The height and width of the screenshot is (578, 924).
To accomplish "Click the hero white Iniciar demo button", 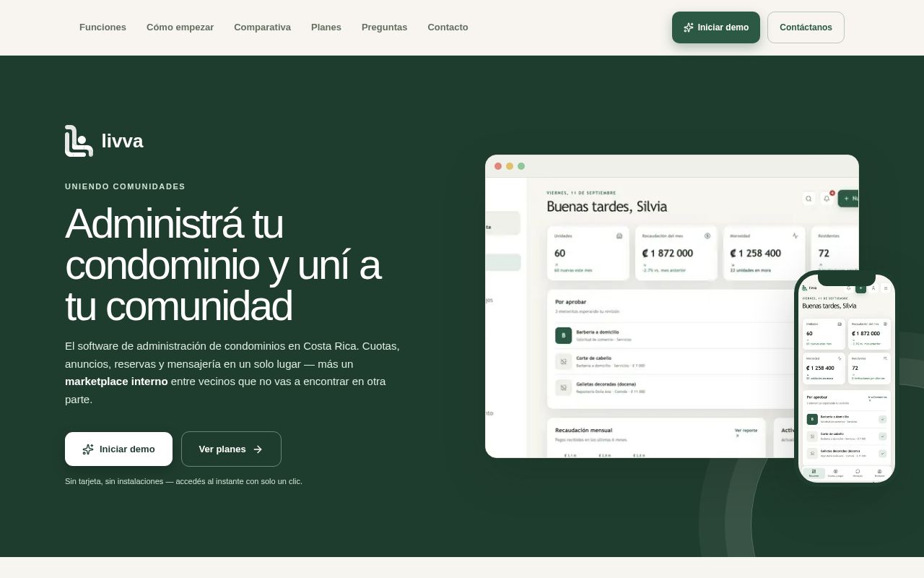I will (x=118, y=449).
